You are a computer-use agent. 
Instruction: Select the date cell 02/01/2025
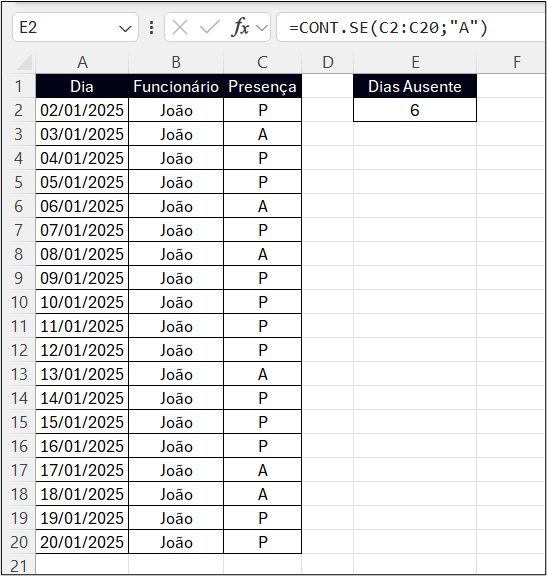pos(82,110)
